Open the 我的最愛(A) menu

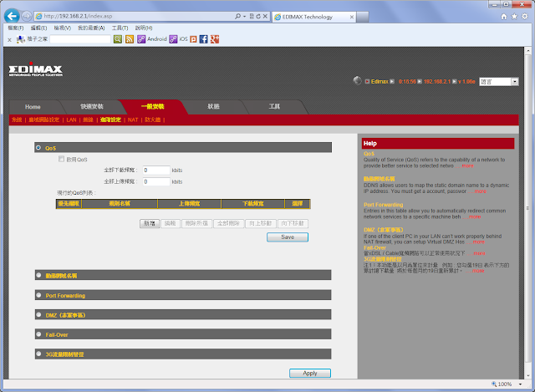[x=91, y=28]
